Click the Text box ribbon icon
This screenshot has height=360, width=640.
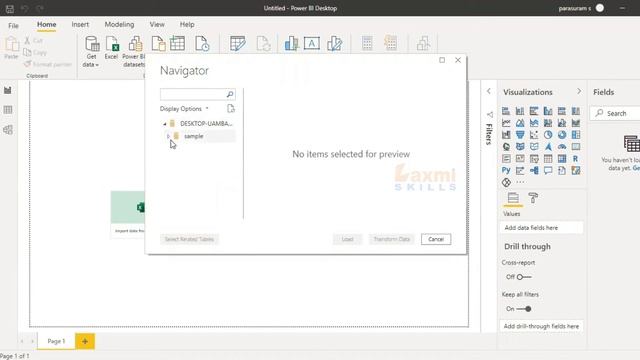(311, 43)
